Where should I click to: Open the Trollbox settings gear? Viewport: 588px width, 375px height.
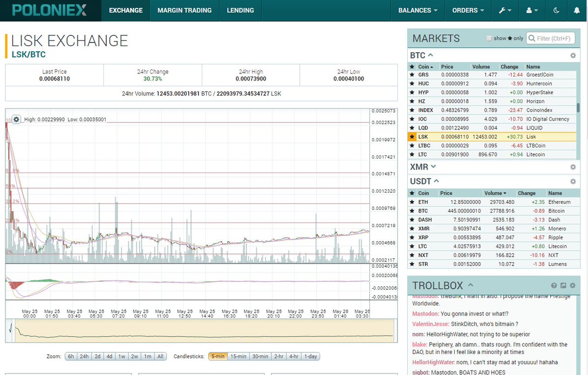tap(572, 285)
